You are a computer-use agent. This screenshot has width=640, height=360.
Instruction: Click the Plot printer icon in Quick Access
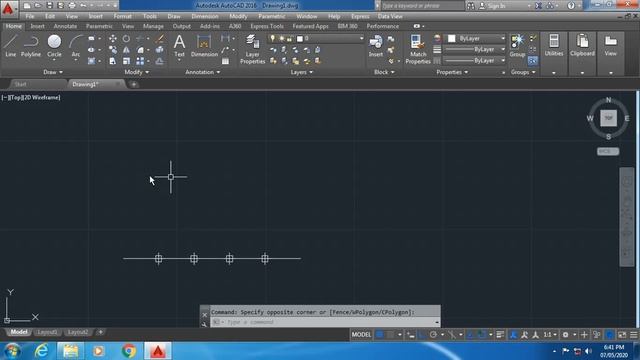pyautogui.click(x=72, y=5)
